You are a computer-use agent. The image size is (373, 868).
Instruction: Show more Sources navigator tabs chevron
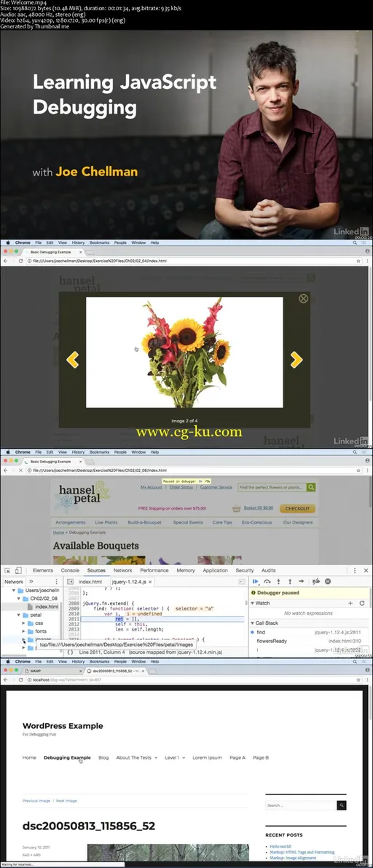[31, 582]
